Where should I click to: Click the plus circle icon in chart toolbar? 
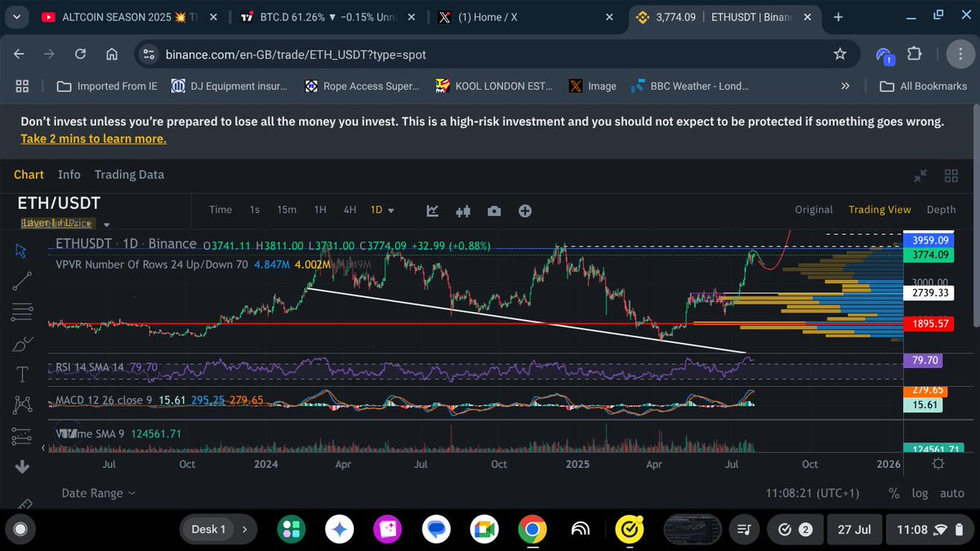[x=525, y=211]
